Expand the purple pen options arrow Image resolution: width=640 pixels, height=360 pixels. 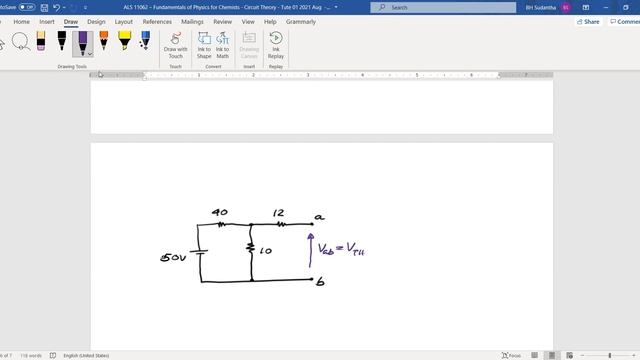tap(90, 54)
